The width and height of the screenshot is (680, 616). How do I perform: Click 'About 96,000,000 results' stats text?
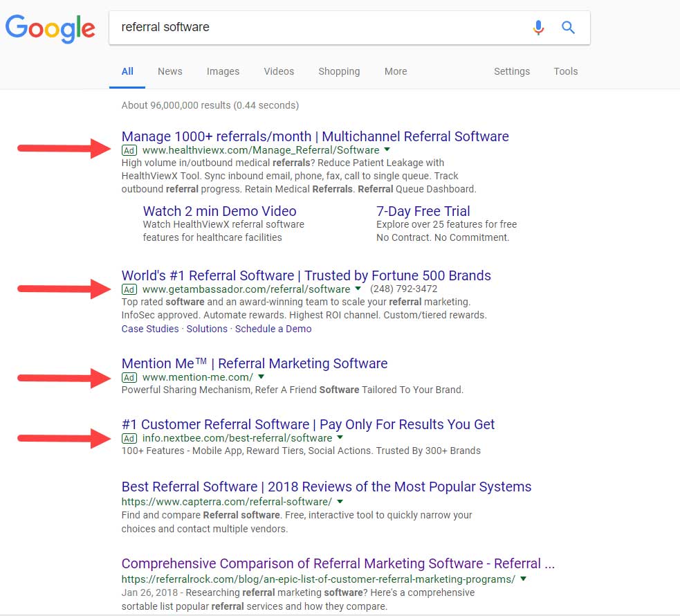(x=210, y=105)
